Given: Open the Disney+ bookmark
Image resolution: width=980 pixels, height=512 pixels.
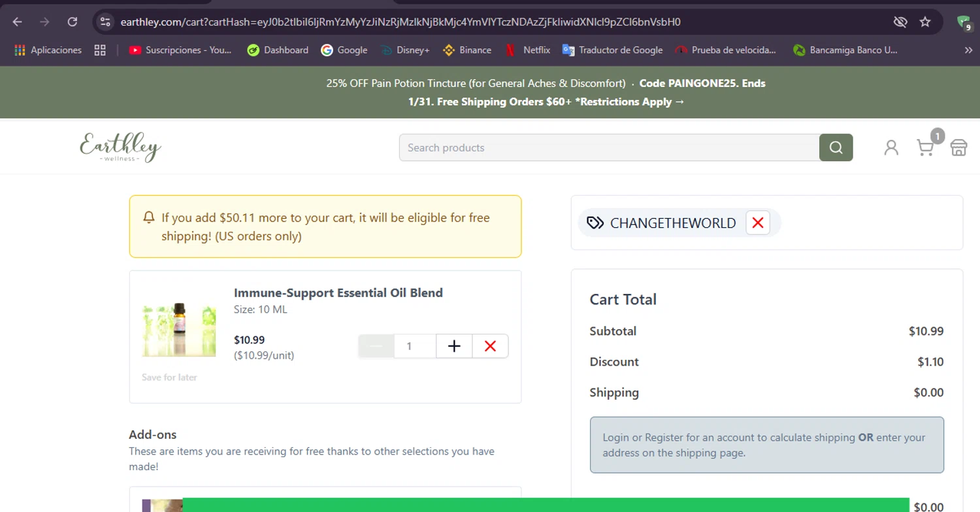Looking at the screenshot, I should tap(404, 50).
